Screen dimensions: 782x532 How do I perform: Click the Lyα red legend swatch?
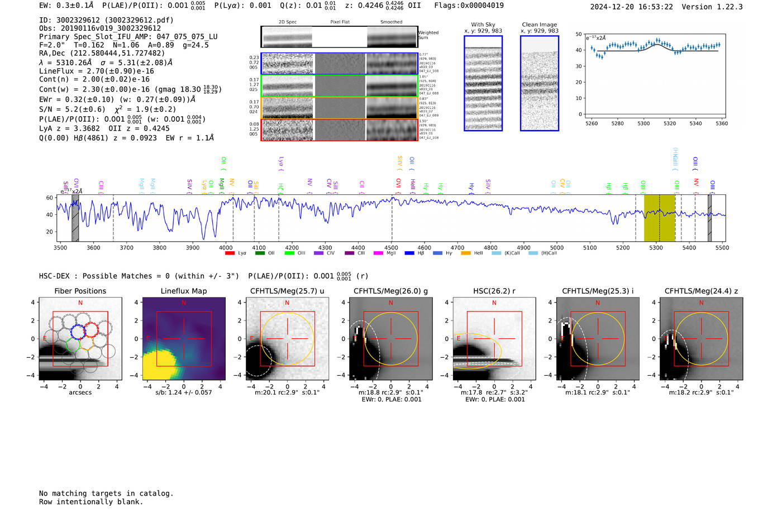230,253
